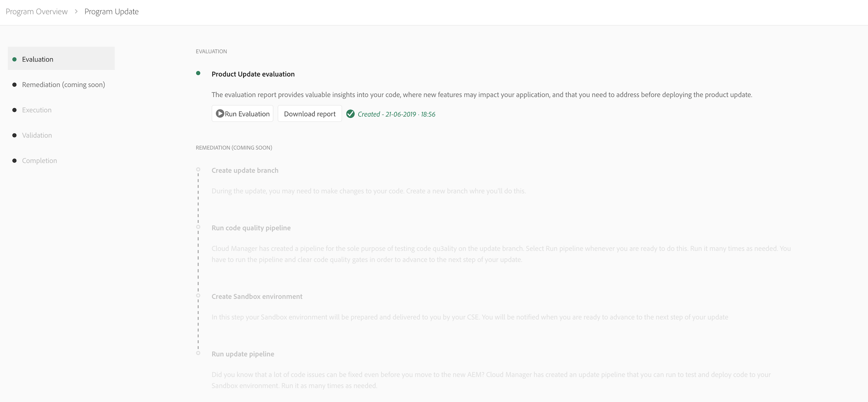The height and width of the screenshot is (402, 868).
Task: Click the Download report button
Action: (x=310, y=114)
